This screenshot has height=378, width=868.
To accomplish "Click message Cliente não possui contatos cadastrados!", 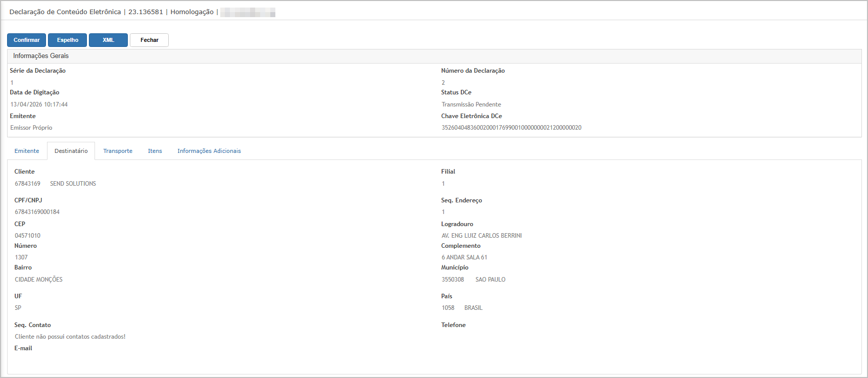I will coord(70,337).
